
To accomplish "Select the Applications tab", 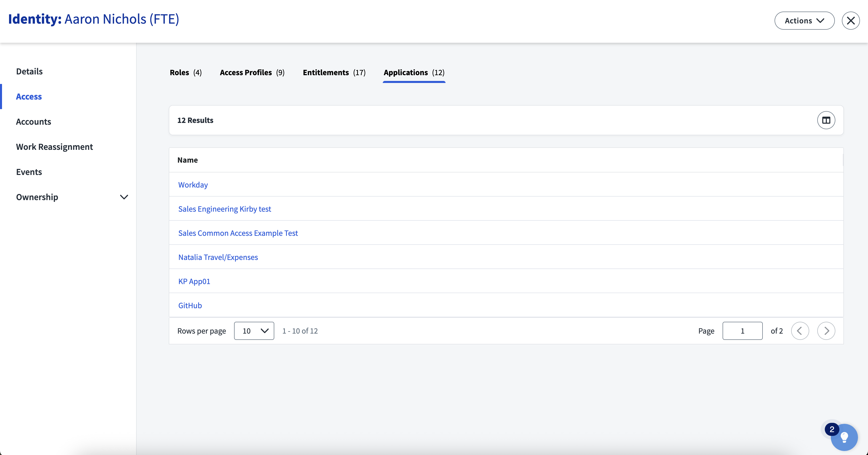I will pos(413,72).
